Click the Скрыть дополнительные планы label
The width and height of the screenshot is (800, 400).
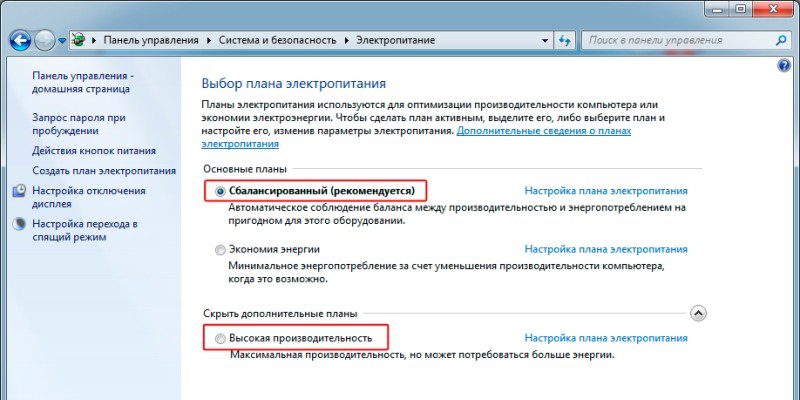coord(280,314)
